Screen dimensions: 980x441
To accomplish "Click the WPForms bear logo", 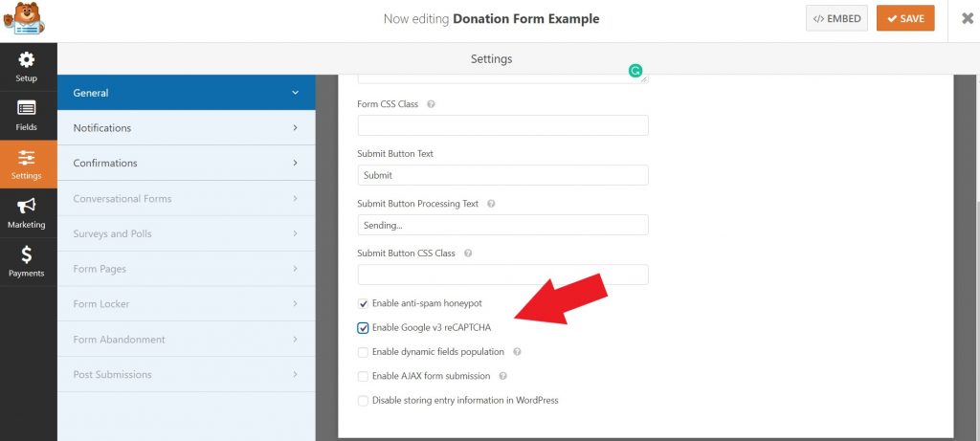I will point(23,19).
